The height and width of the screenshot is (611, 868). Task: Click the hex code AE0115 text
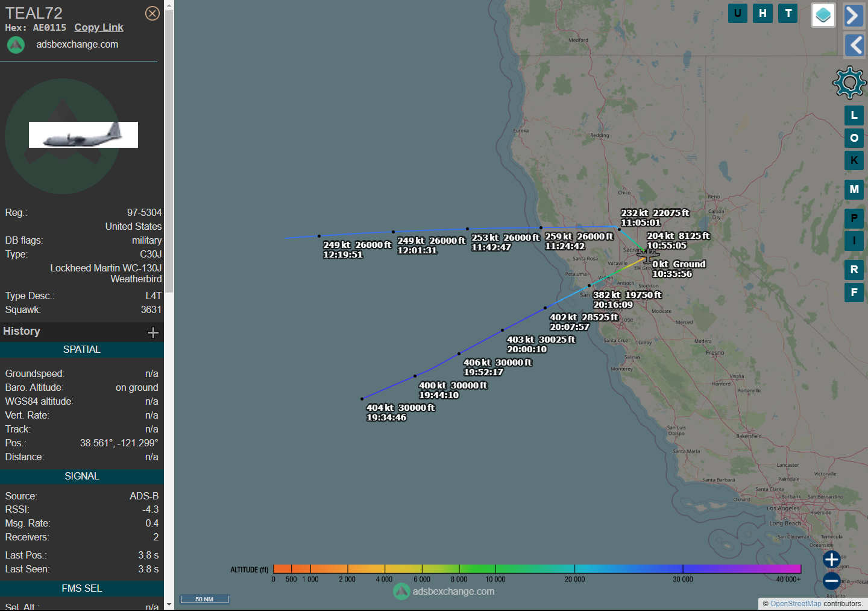49,28
